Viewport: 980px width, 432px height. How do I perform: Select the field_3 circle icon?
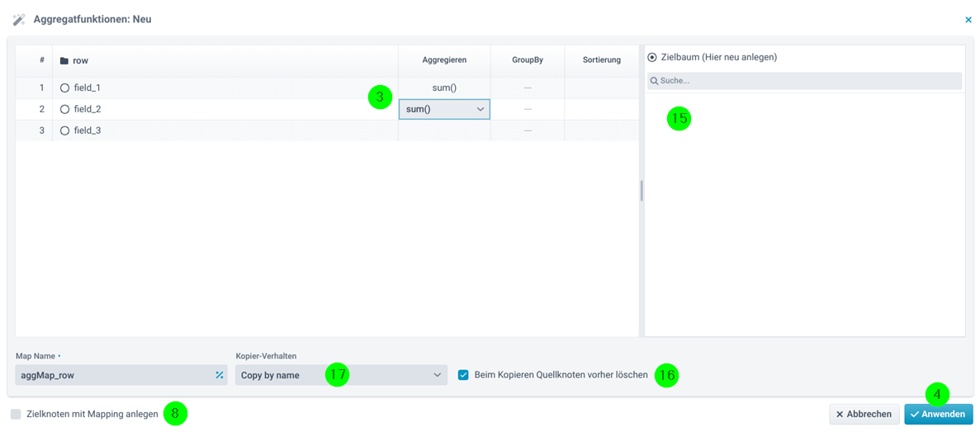tap(64, 131)
